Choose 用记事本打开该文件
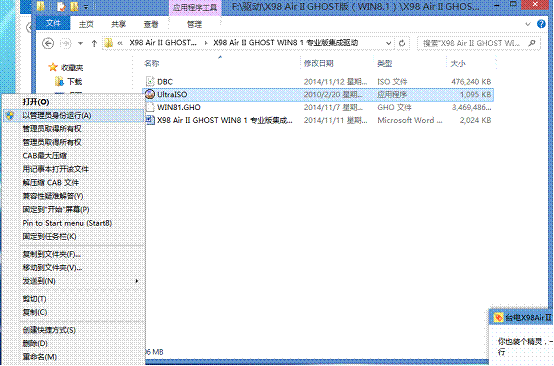This screenshot has width=554, height=366. point(74,169)
